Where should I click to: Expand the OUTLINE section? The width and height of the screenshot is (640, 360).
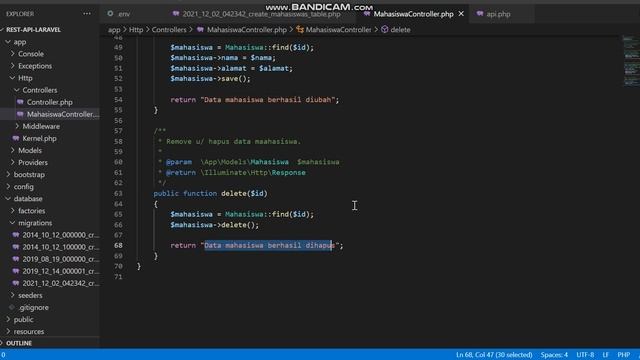click(x=19, y=343)
